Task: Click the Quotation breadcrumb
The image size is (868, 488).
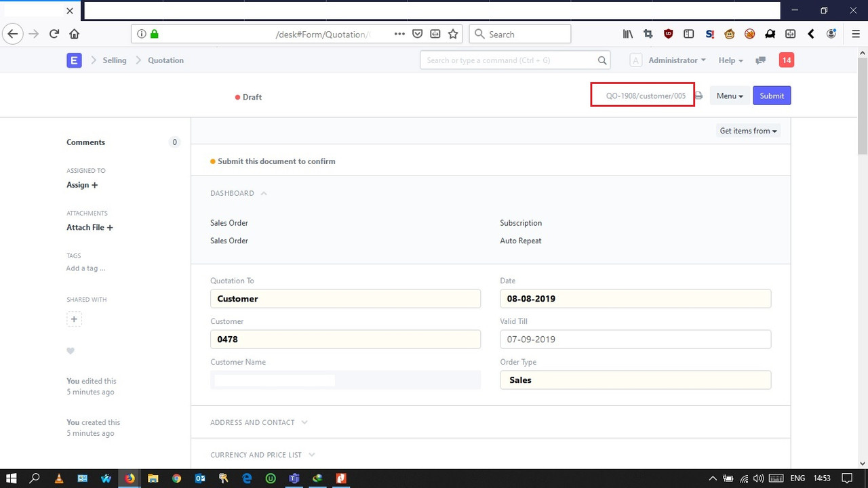Action: click(165, 60)
